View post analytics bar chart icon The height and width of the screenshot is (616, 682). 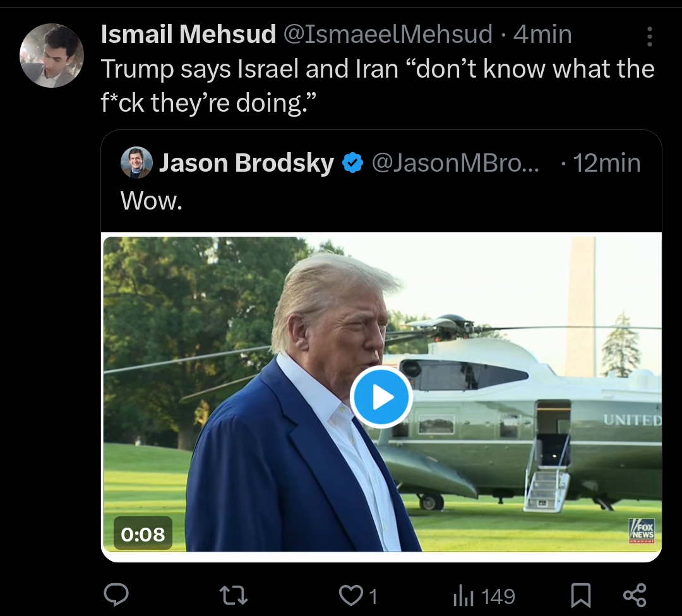coord(463,596)
